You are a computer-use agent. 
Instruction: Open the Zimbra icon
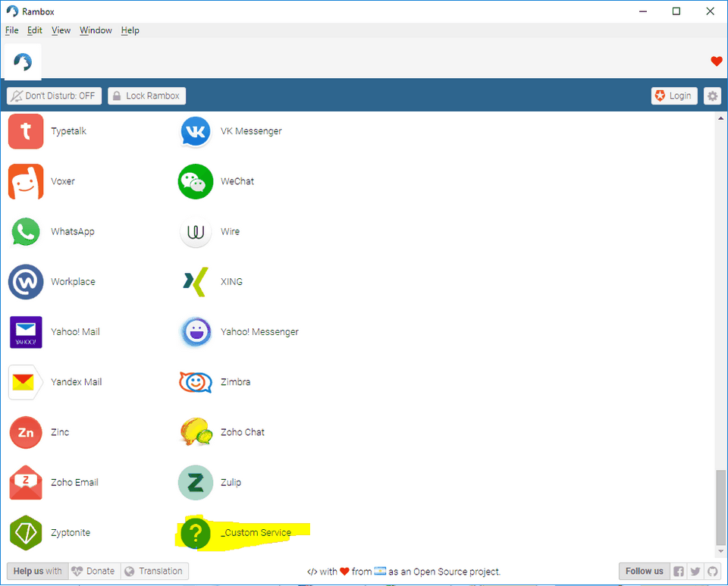click(x=196, y=382)
